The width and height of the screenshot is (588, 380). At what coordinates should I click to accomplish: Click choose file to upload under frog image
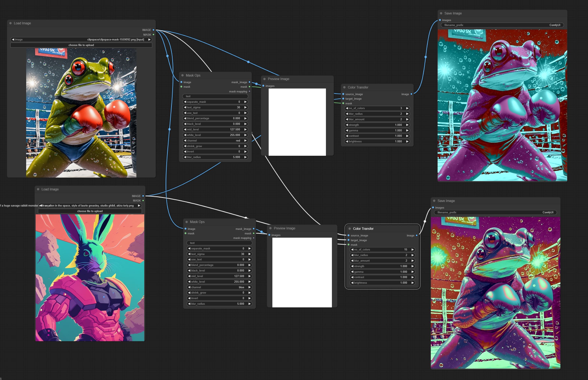click(x=81, y=45)
